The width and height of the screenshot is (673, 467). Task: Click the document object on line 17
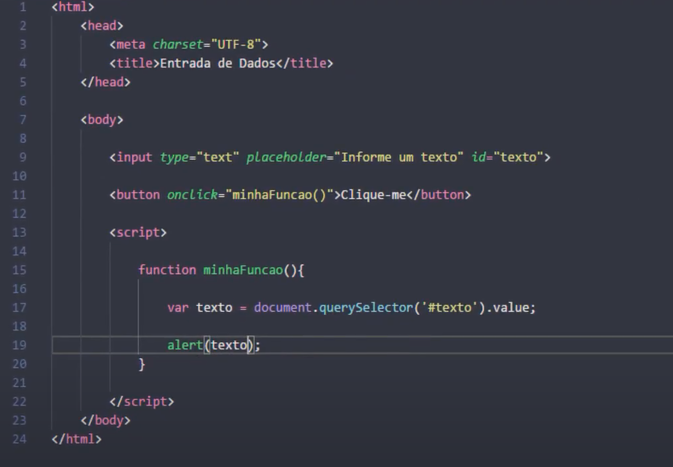coord(283,308)
